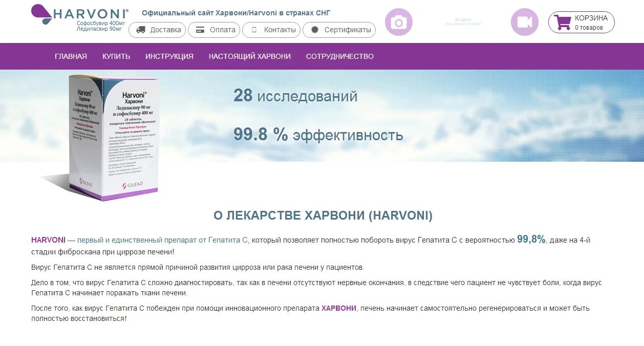Click the paragraph starting 'Дело в том'
Viewport: 644px width, 346px height.
click(316, 288)
